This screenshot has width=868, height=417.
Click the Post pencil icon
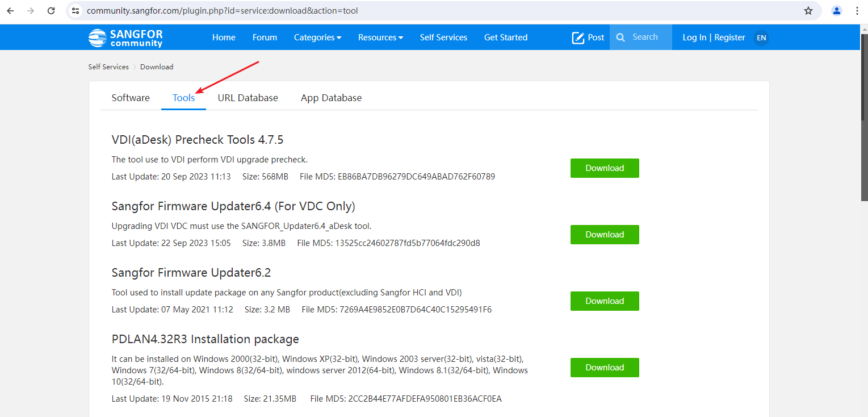pos(578,37)
